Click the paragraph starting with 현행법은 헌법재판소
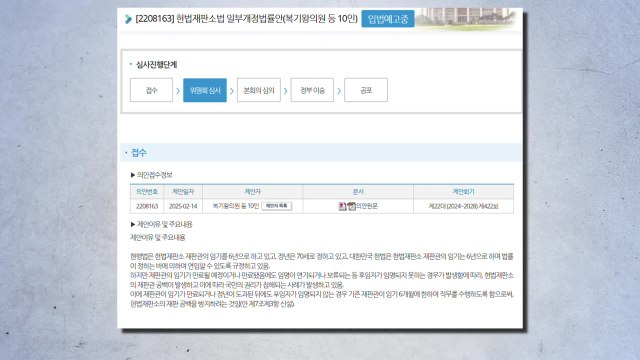This screenshot has width=640, height=360. (322, 261)
